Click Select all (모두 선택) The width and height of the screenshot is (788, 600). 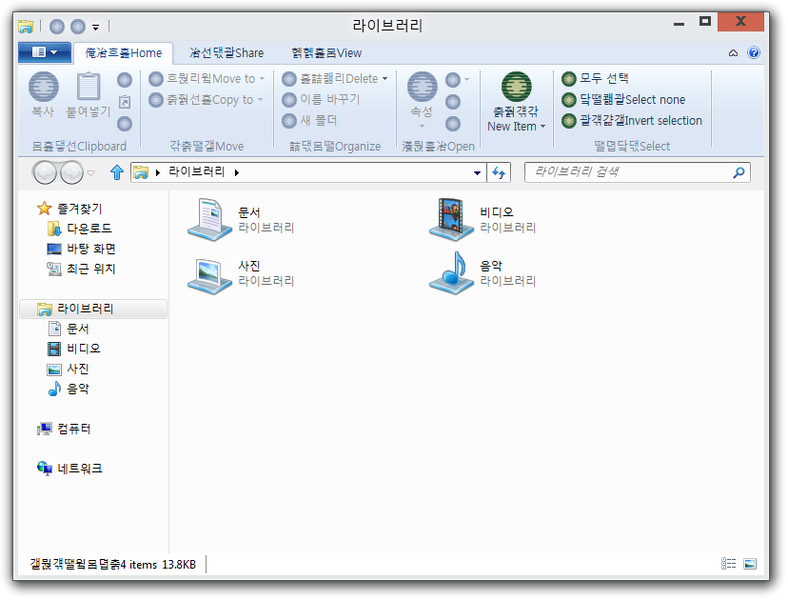pos(596,78)
